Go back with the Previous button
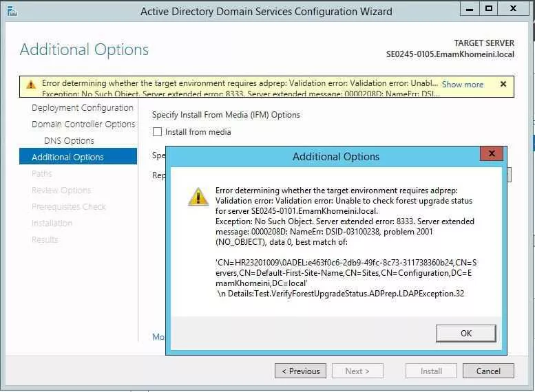 300,371
